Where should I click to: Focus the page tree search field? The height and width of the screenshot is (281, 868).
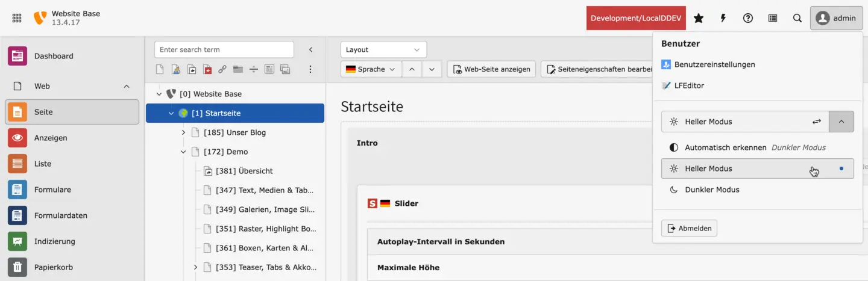pos(224,49)
